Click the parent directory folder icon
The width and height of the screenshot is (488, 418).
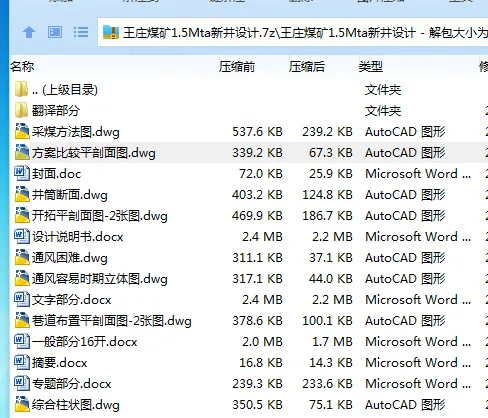pos(22,89)
